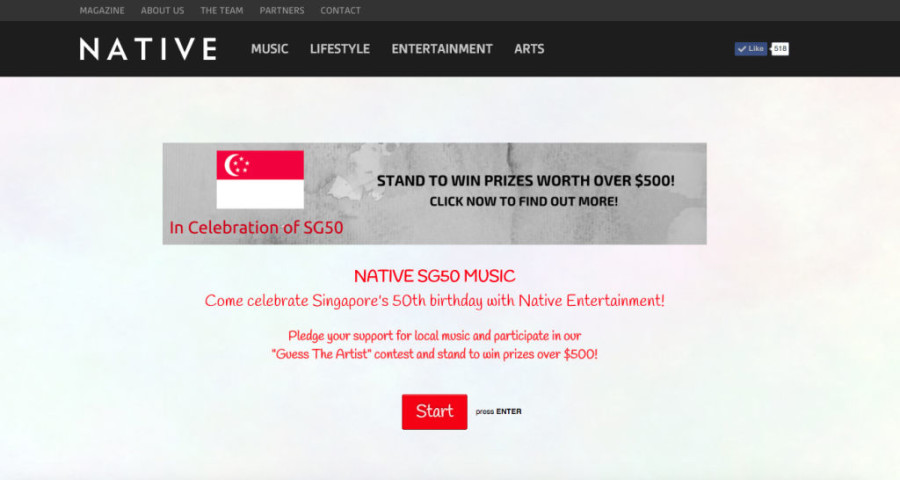This screenshot has width=900, height=480.
Task: Click 'Click now to find out more' text
Action: 523,202
